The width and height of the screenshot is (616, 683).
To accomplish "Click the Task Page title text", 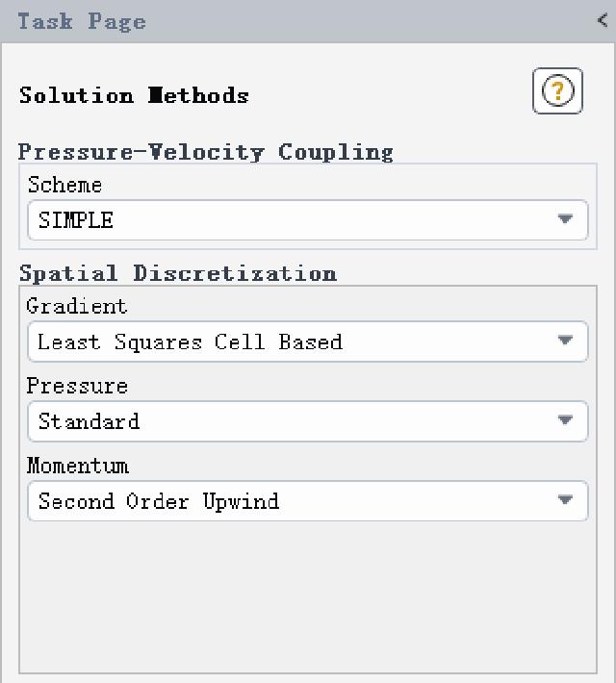I will pyautogui.click(x=82, y=21).
